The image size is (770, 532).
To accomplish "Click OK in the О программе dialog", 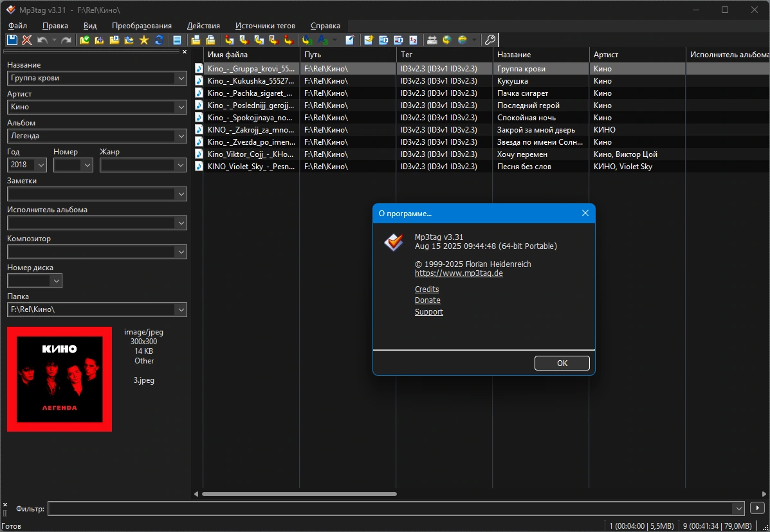I will pos(562,363).
